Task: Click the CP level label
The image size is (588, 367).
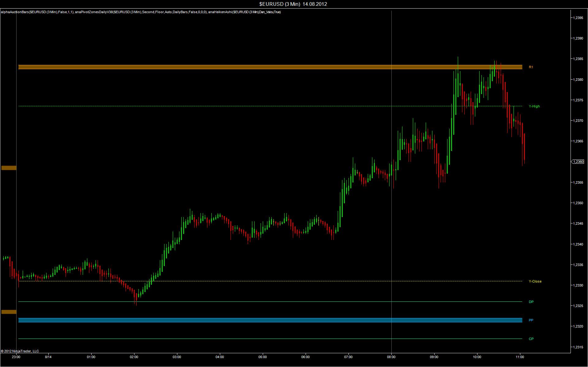Action: coord(531,339)
